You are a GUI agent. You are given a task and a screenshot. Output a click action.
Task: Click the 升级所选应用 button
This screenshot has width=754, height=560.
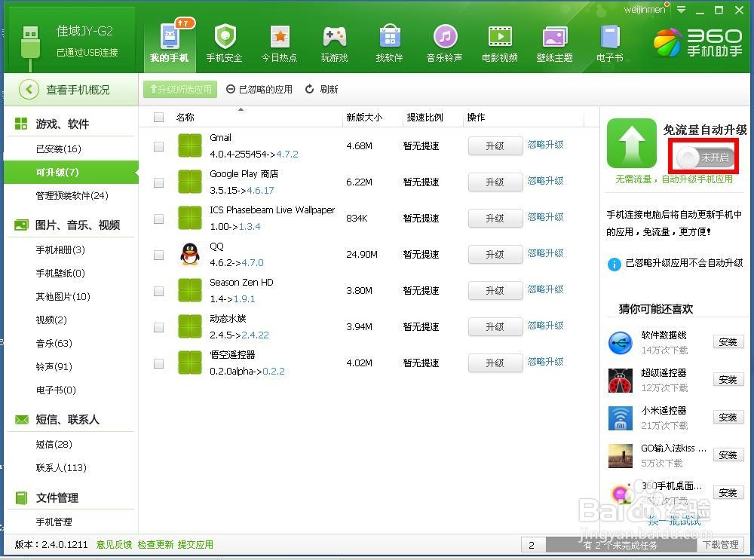(x=180, y=90)
